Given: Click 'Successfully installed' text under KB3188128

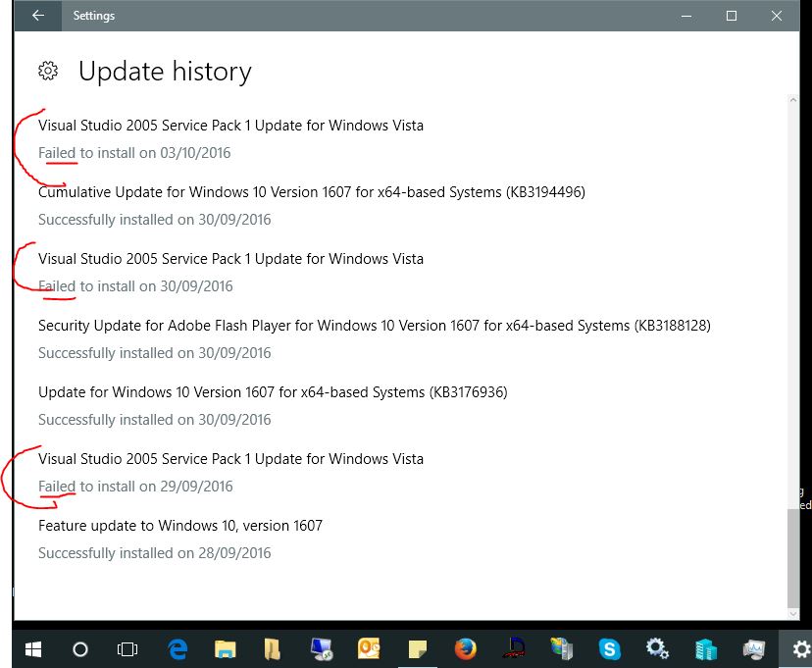Looking at the screenshot, I should 155,353.
